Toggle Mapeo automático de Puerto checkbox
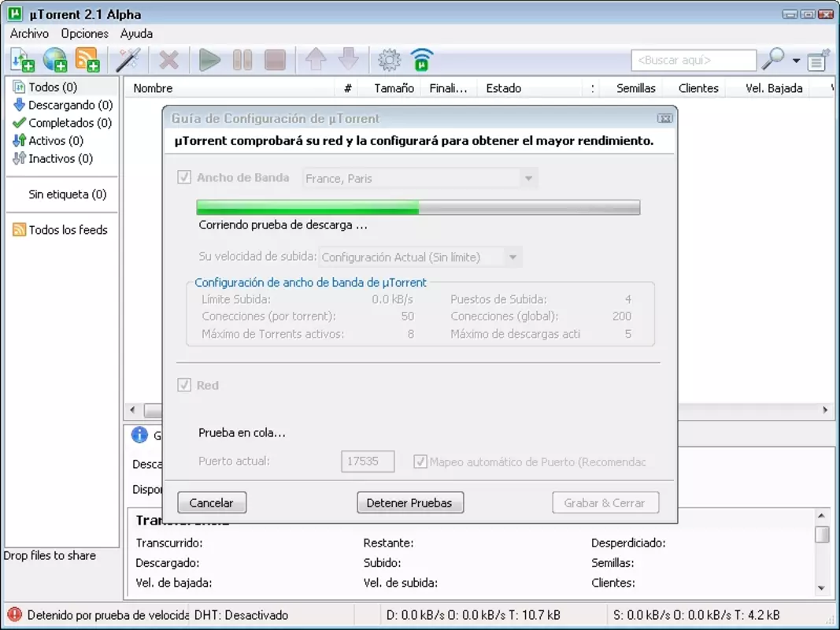The image size is (840, 630). (420, 461)
